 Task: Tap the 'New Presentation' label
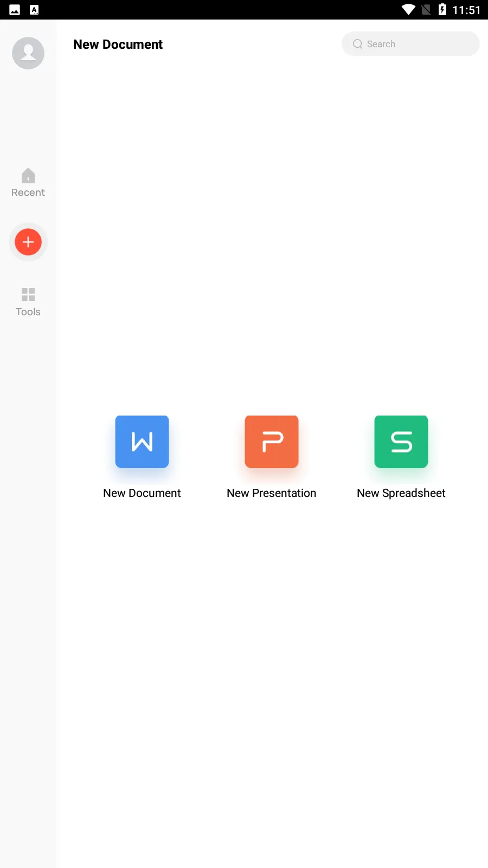272,493
